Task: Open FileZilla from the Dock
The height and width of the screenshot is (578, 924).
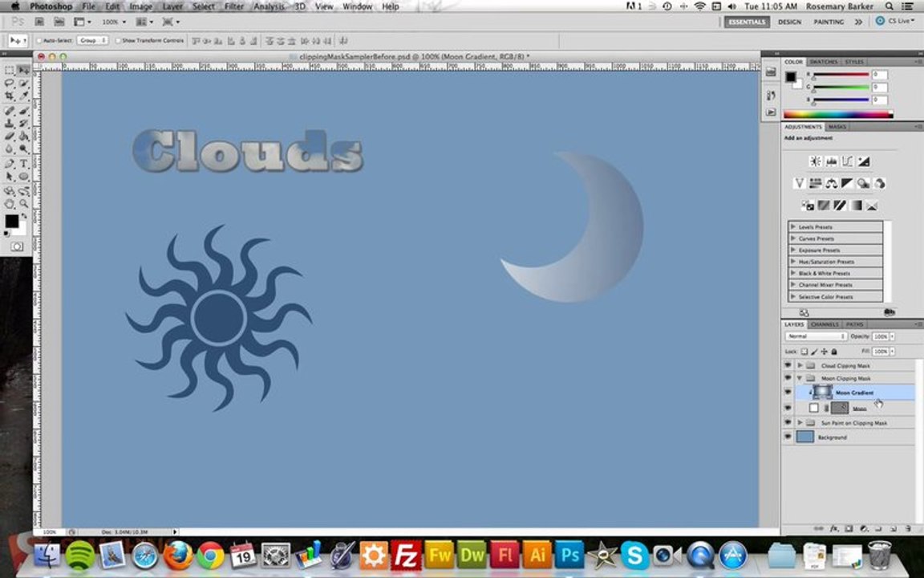Action: pyautogui.click(x=407, y=555)
